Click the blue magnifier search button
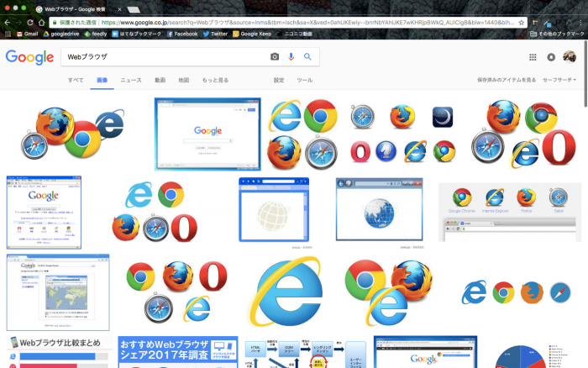The image size is (588, 368). (307, 57)
